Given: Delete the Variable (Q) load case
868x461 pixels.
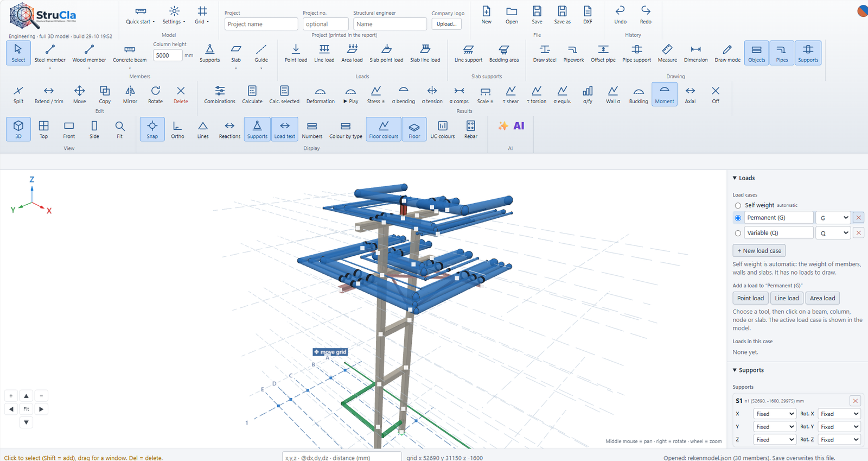Looking at the screenshot, I should pyautogui.click(x=858, y=233).
